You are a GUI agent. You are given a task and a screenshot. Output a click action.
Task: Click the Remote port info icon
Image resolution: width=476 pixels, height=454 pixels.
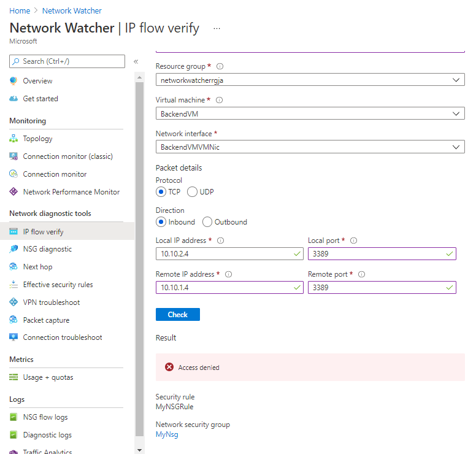[x=361, y=274]
